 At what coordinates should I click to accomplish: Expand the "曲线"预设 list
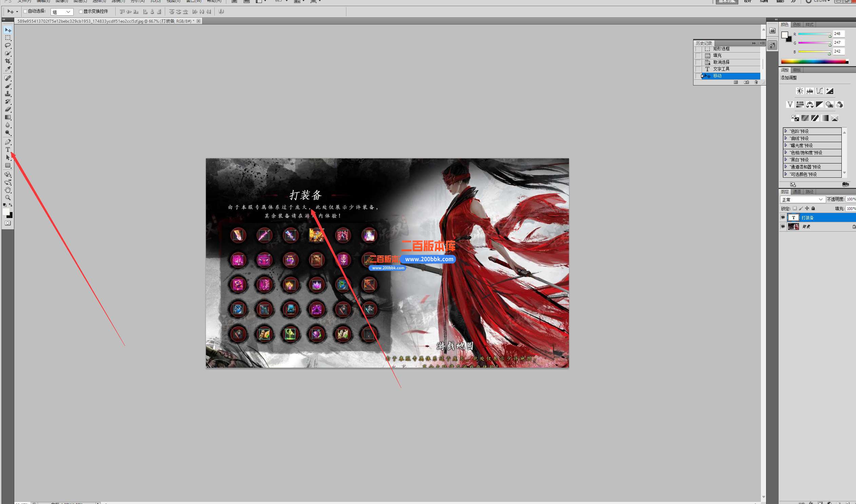(x=785, y=138)
